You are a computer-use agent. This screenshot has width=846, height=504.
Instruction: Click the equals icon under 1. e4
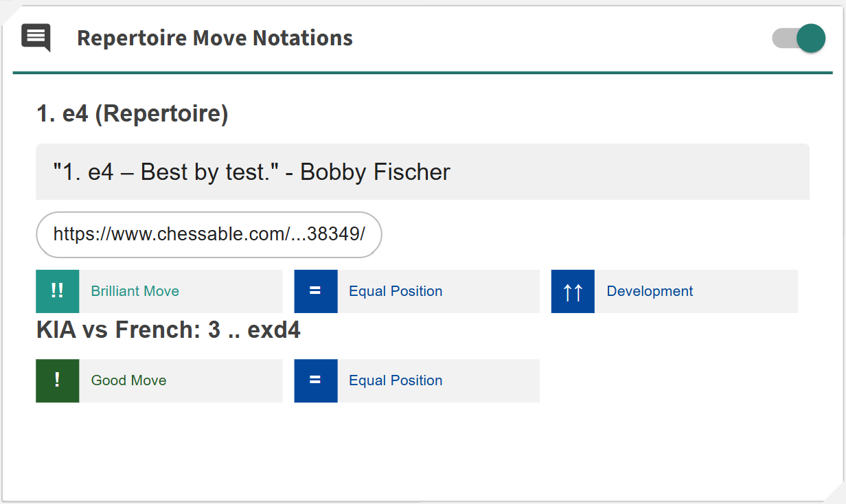pos(315,291)
